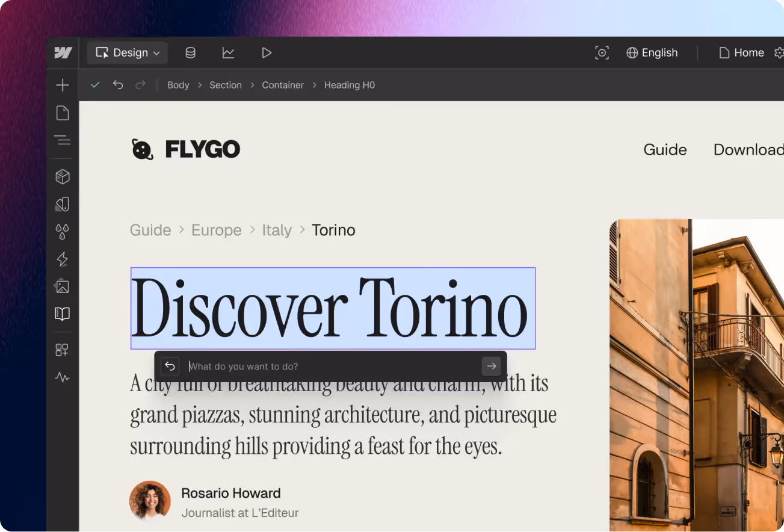
Task: Open the Home page selector
Action: click(741, 53)
